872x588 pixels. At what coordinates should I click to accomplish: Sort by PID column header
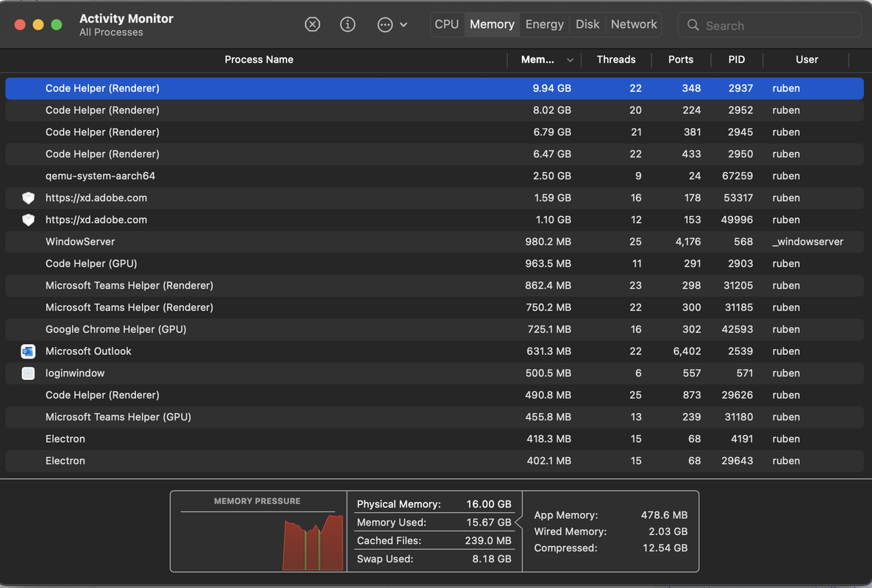737,60
